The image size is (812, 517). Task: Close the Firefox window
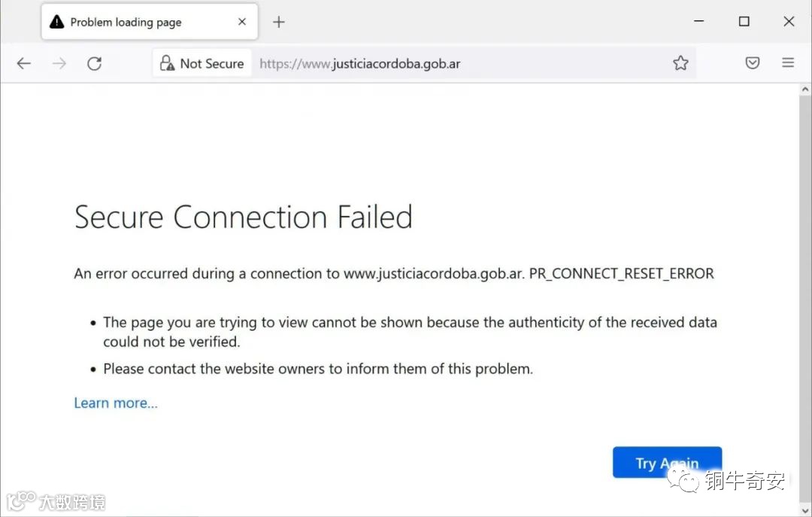(789, 22)
